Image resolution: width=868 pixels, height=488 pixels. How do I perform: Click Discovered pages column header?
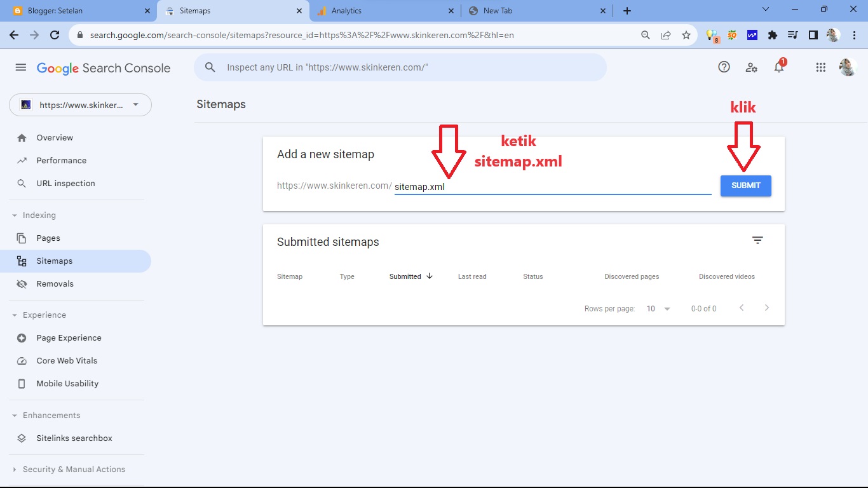click(632, 276)
